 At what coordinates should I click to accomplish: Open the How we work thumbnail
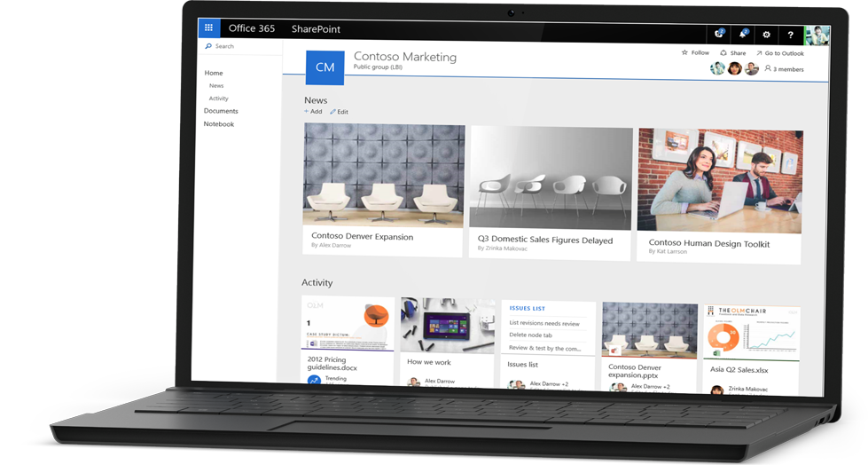447,326
